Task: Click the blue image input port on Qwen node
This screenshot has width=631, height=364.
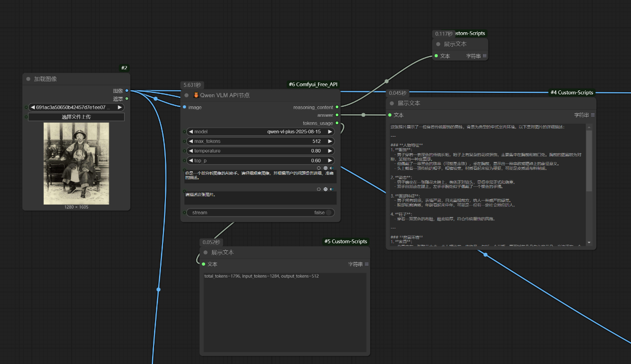Action: pos(184,107)
